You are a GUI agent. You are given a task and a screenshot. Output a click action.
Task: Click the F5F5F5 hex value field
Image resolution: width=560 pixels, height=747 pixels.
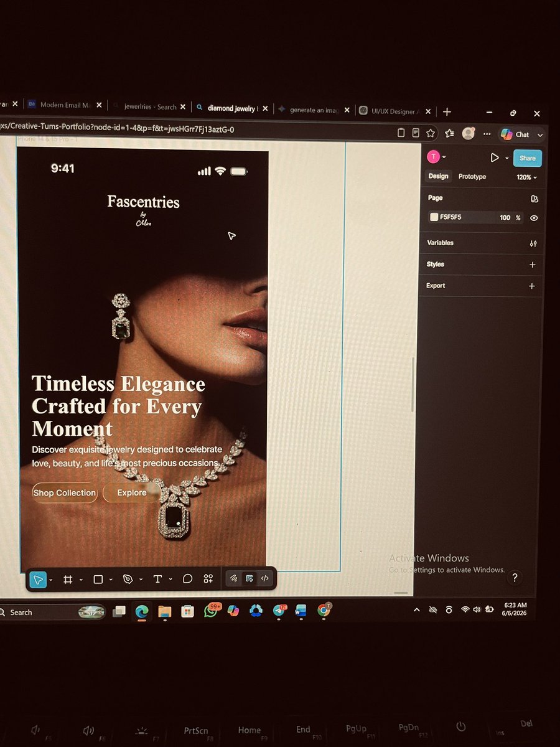click(450, 217)
